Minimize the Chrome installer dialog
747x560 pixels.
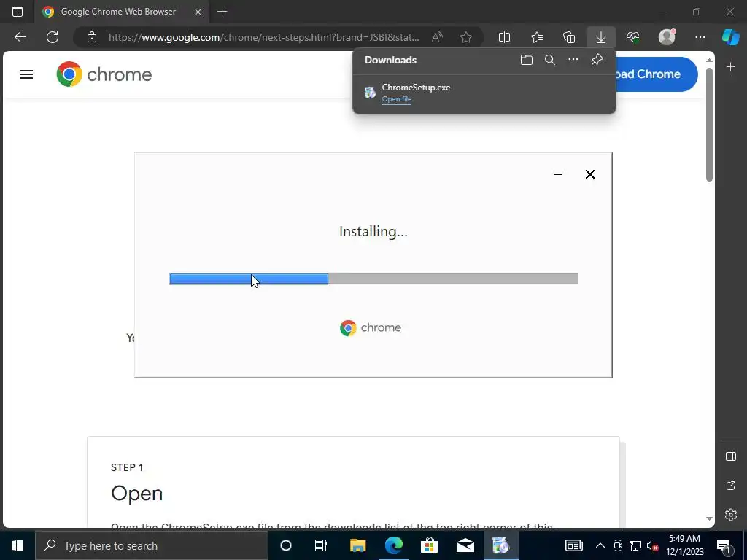tap(558, 174)
